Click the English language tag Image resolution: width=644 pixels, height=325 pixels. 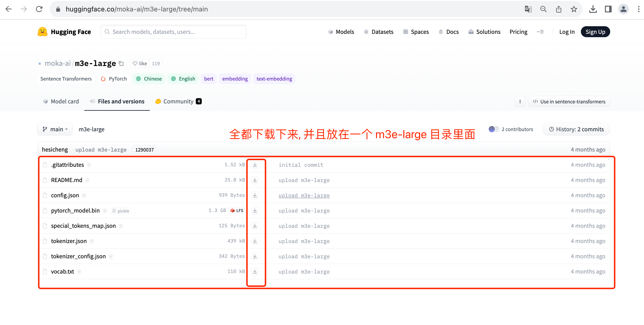[x=183, y=79]
